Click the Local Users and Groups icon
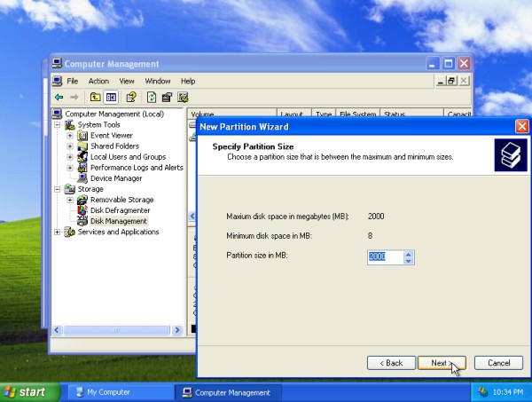The image size is (532, 402). (82, 157)
